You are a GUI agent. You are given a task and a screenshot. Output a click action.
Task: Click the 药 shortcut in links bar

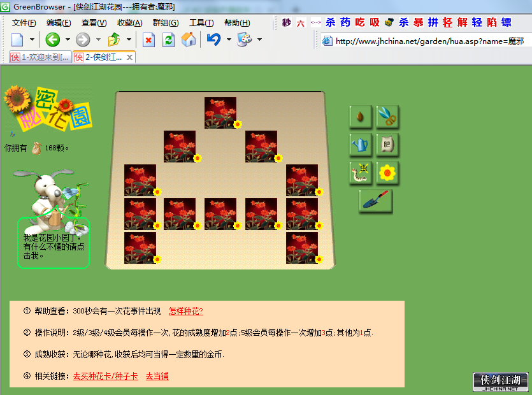click(x=345, y=22)
